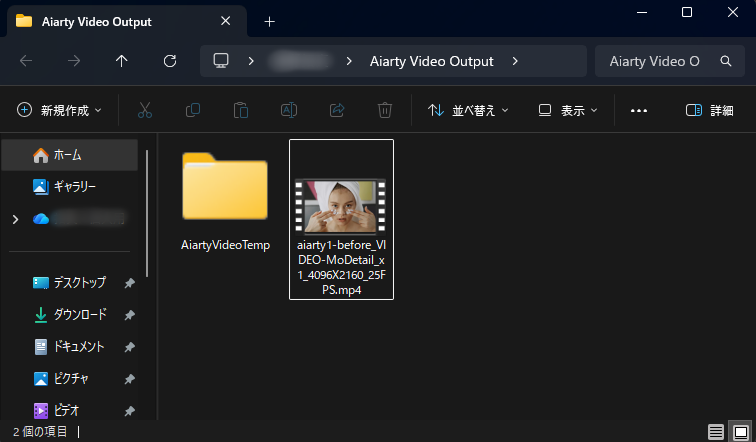Open the 表示 view options dropdown
Viewport: 756px width, 442px height.
[x=567, y=110]
